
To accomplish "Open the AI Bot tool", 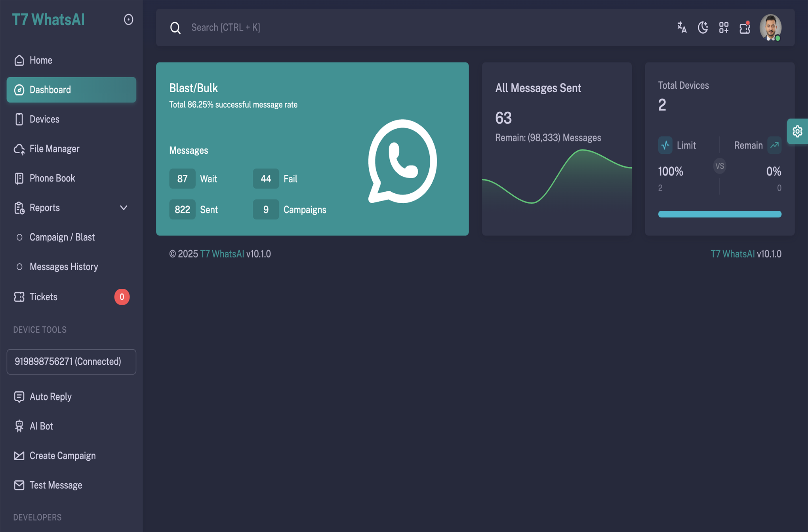I will [41, 426].
